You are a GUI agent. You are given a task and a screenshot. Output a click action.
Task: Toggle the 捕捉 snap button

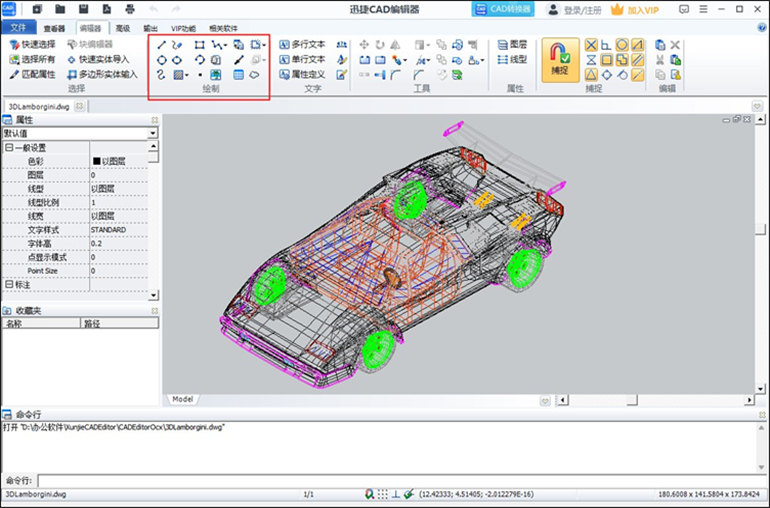559,60
